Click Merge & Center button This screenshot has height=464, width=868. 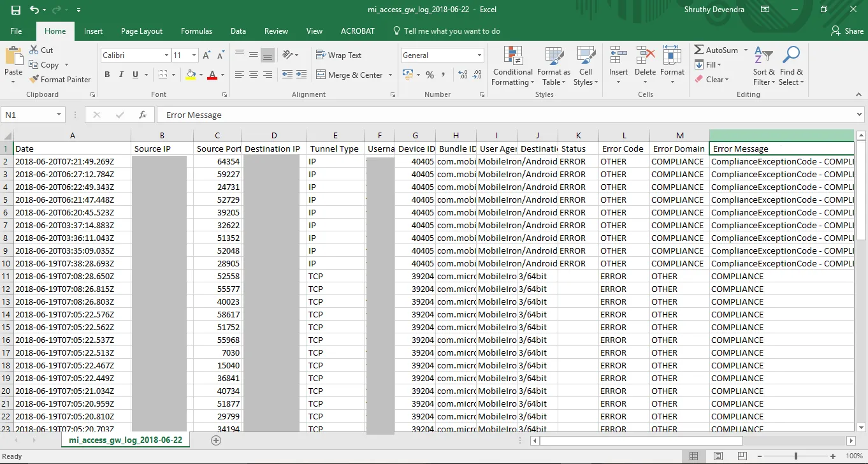click(349, 75)
